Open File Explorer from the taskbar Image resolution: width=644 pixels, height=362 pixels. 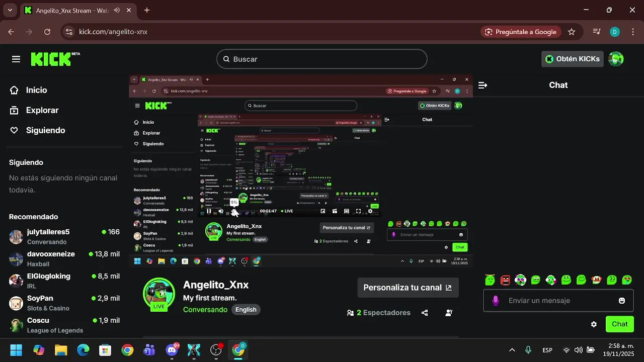tap(61, 349)
